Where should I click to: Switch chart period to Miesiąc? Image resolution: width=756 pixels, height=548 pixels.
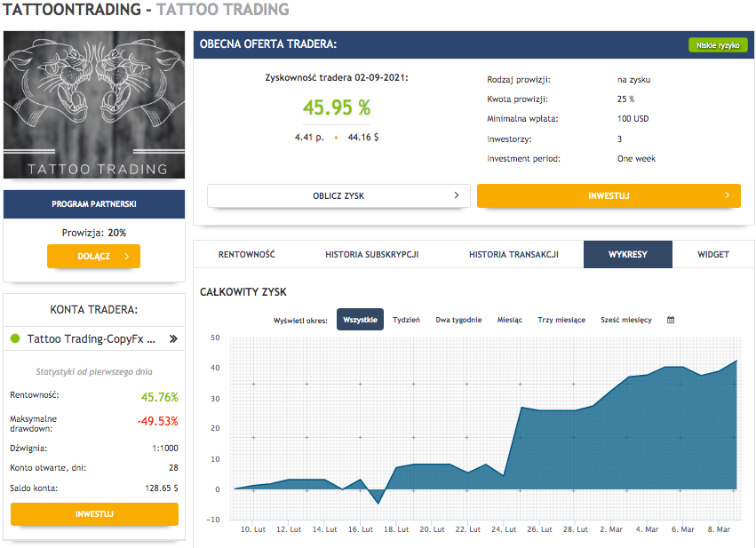coord(510,320)
